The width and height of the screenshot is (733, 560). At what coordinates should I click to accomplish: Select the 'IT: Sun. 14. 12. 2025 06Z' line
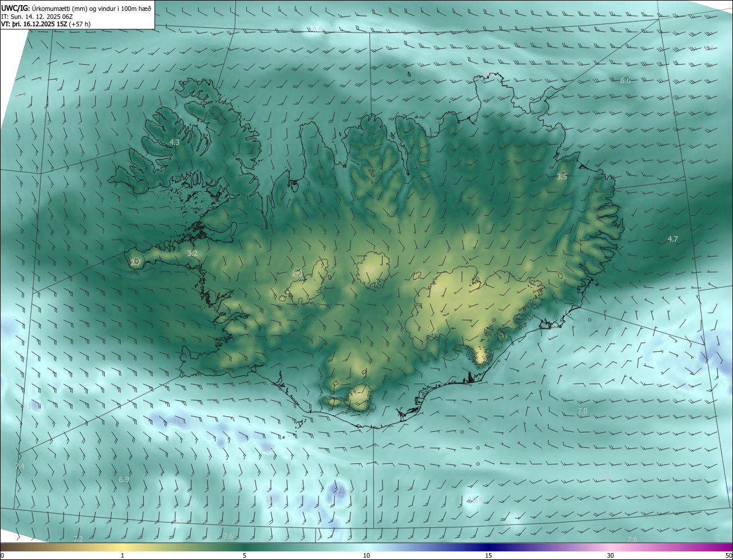pos(37,17)
